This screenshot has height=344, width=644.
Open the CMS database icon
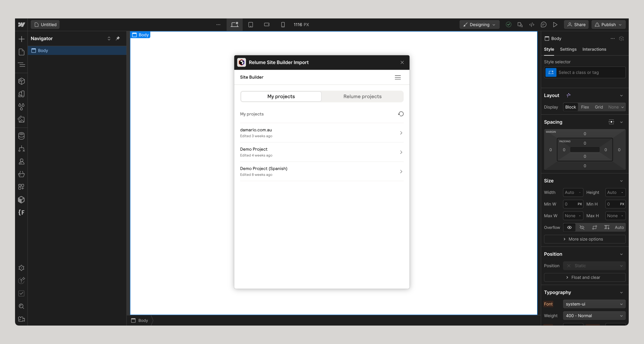coord(21,136)
